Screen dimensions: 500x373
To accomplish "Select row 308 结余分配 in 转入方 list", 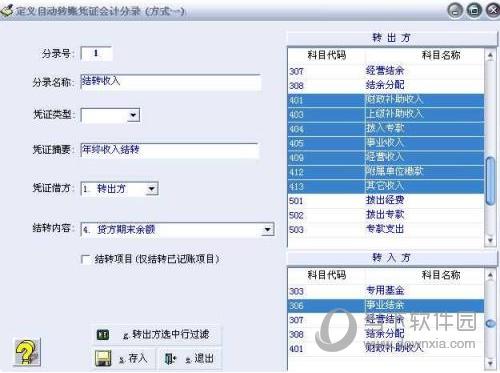I will pos(386,334).
